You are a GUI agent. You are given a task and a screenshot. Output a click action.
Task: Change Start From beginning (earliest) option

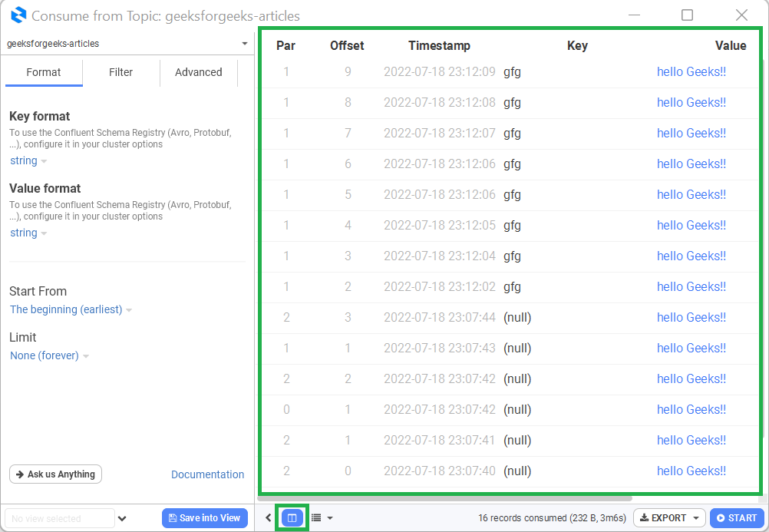[x=71, y=309]
